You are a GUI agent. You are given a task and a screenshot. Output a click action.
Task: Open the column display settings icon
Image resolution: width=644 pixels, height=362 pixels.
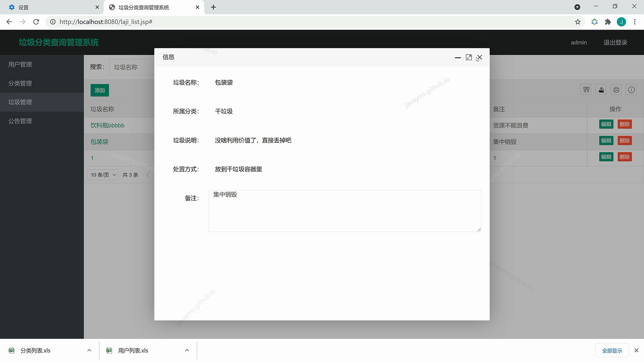(586, 89)
